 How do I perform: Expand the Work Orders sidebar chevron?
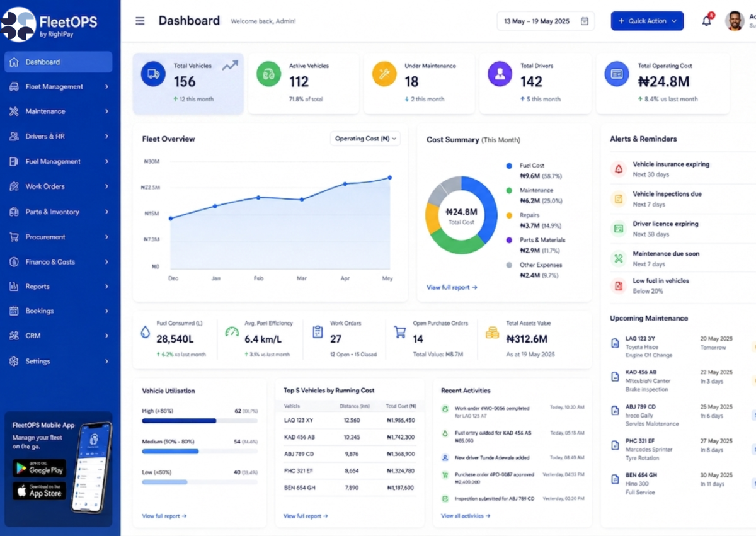pyautogui.click(x=106, y=186)
